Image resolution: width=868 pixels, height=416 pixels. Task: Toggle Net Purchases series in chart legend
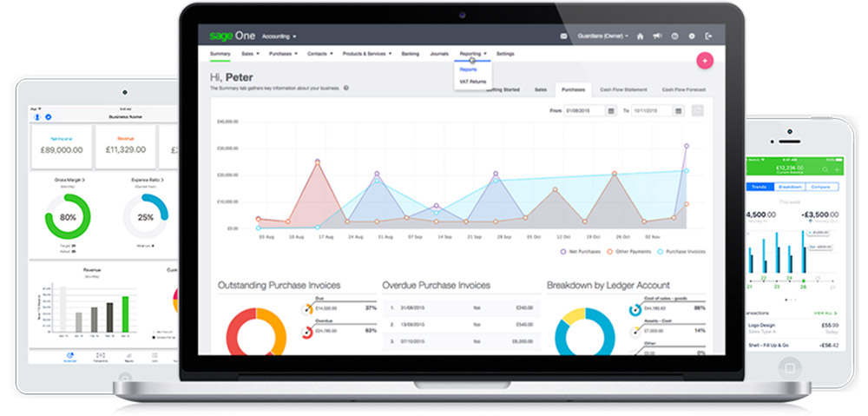583,252
